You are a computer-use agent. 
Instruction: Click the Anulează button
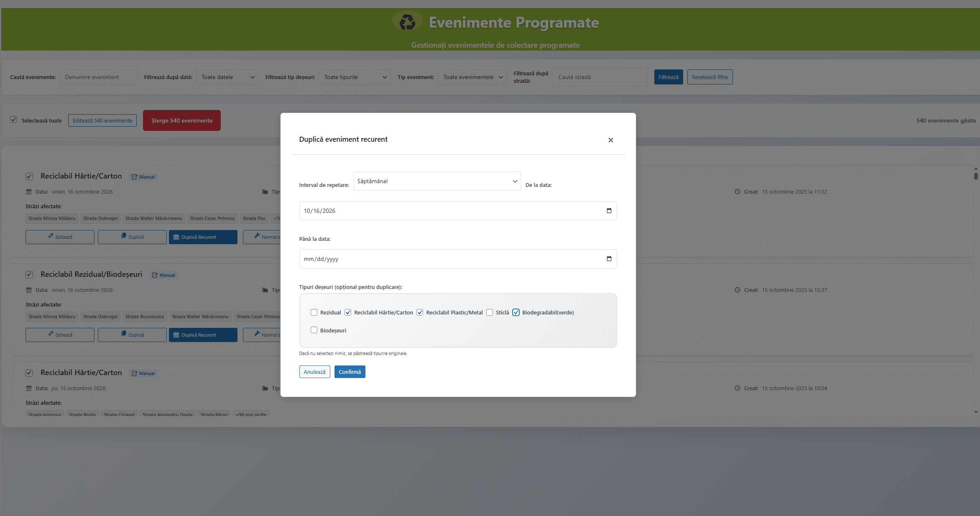tap(314, 372)
